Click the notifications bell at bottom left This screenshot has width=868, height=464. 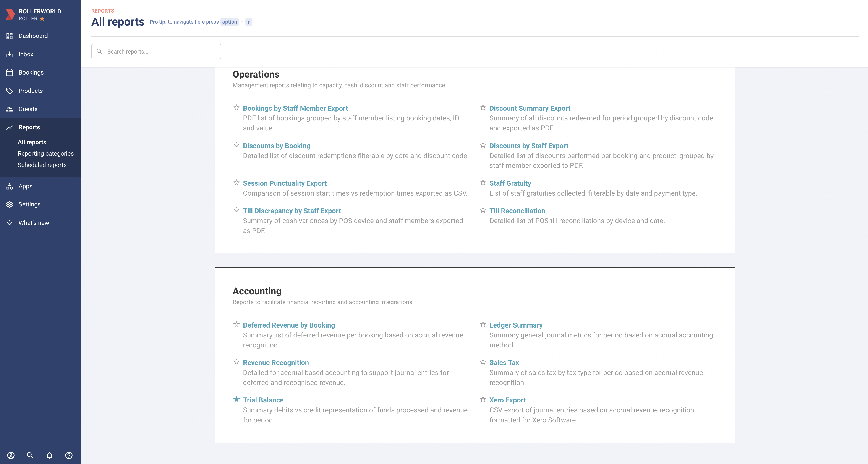coord(50,455)
